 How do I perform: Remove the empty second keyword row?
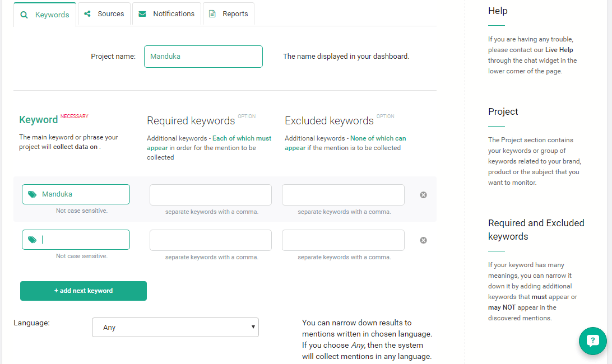pyautogui.click(x=423, y=240)
